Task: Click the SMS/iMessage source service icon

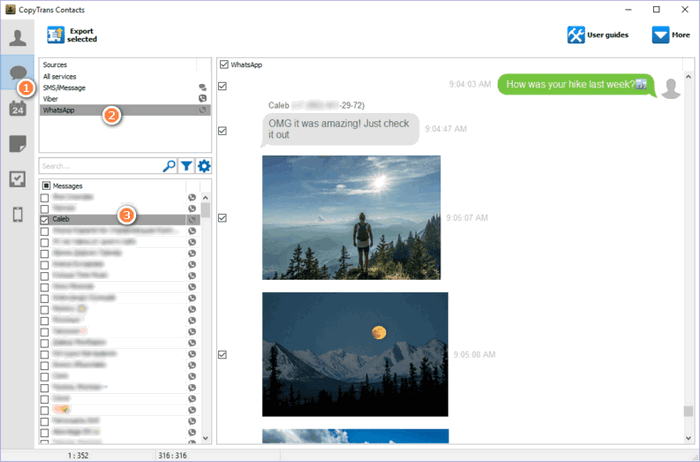Action: 203,87
